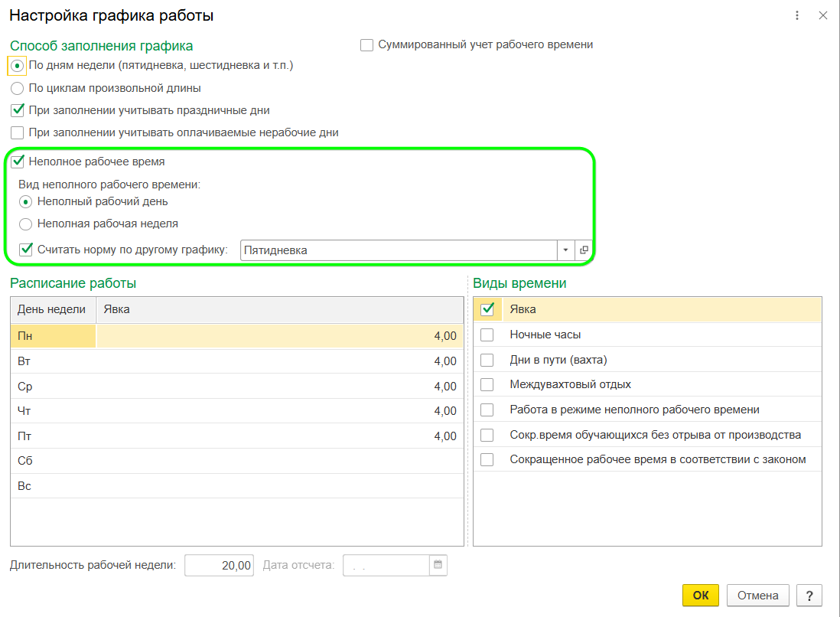The image size is (840, 617).
Task: Click the Отмена button
Action: [x=757, y=596]
